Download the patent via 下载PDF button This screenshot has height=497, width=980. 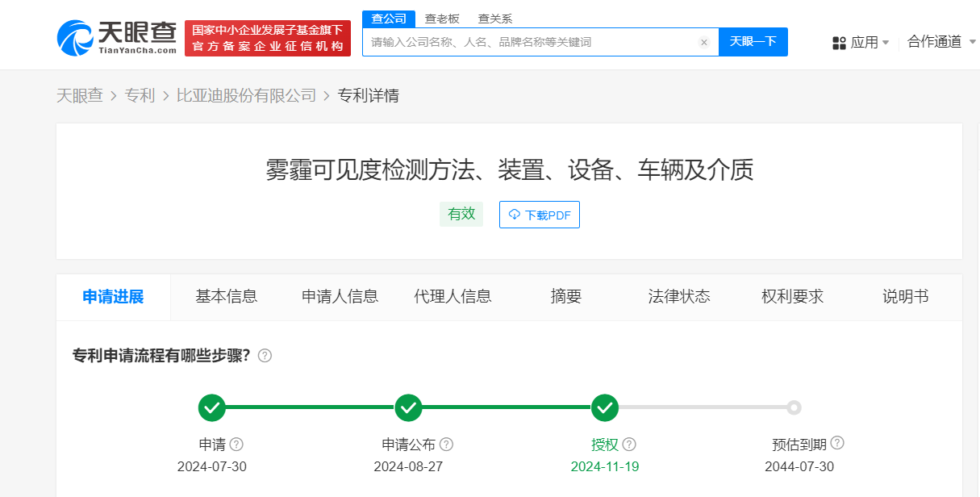tap(539, 215)
